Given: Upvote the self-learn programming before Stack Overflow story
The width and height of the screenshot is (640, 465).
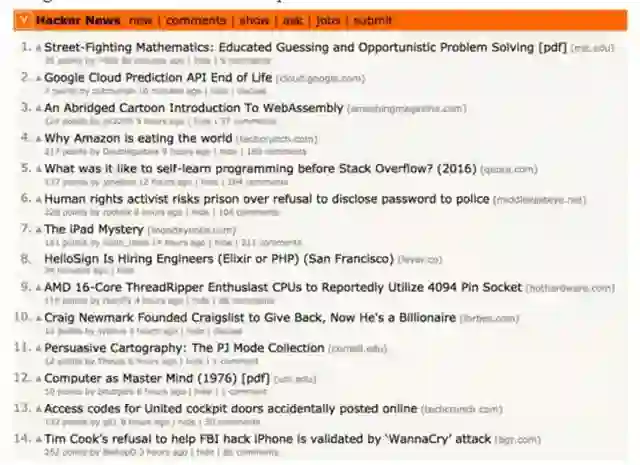Looking at the screenshot, I should coord(38,169).
